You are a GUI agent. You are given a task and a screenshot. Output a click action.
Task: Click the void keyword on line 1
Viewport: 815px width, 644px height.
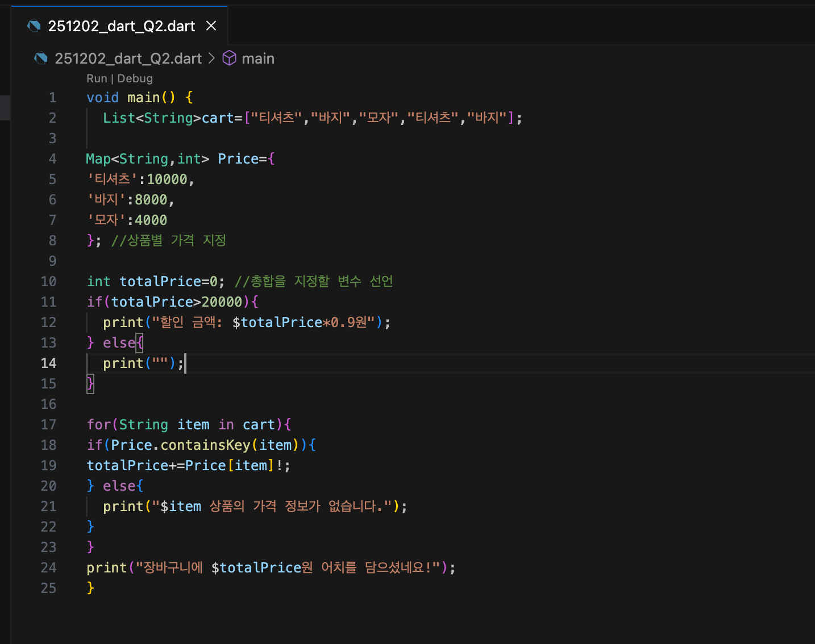click(x=103, y=97)
